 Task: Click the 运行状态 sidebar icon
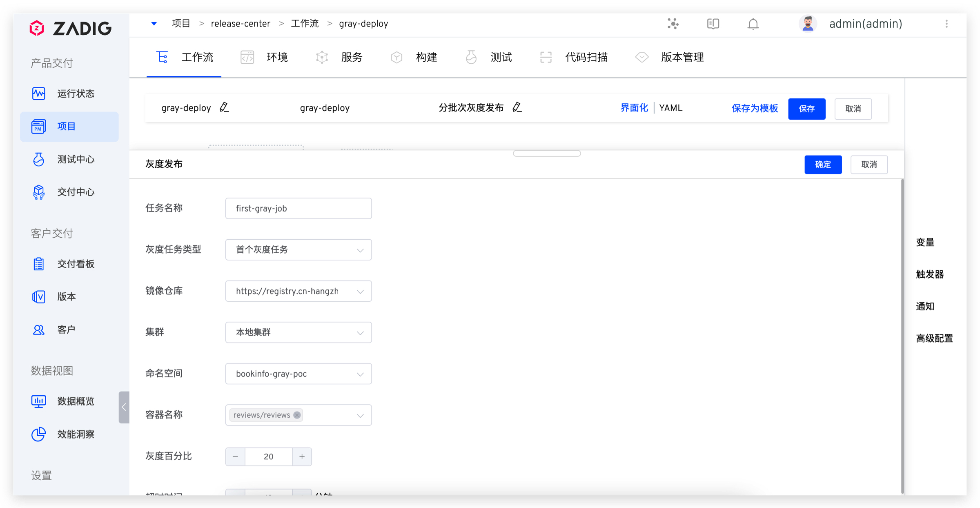(x=39, y=94)
